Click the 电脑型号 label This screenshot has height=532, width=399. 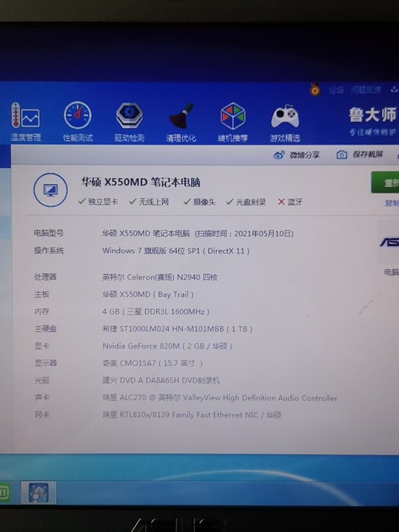tap(48, 233)
